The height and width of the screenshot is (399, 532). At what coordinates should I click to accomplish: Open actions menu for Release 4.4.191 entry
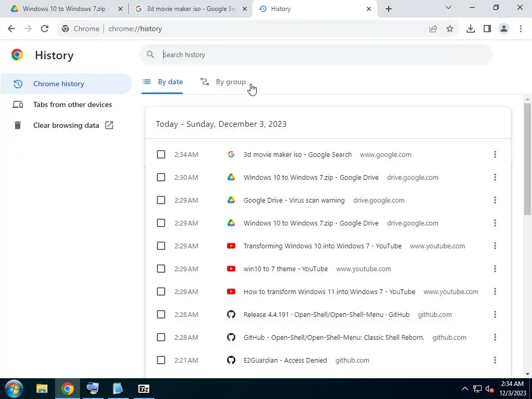click(495, 314)
